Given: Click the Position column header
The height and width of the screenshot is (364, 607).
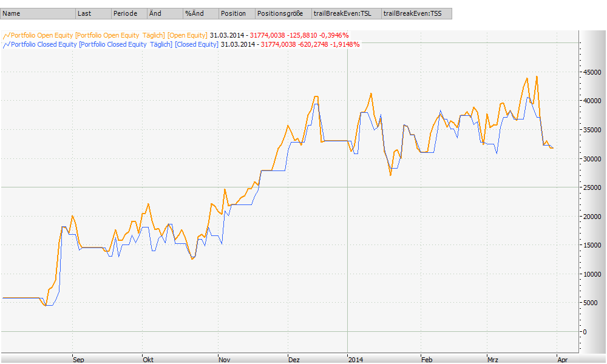Looking at the screenshot, I should click(237, 13).
